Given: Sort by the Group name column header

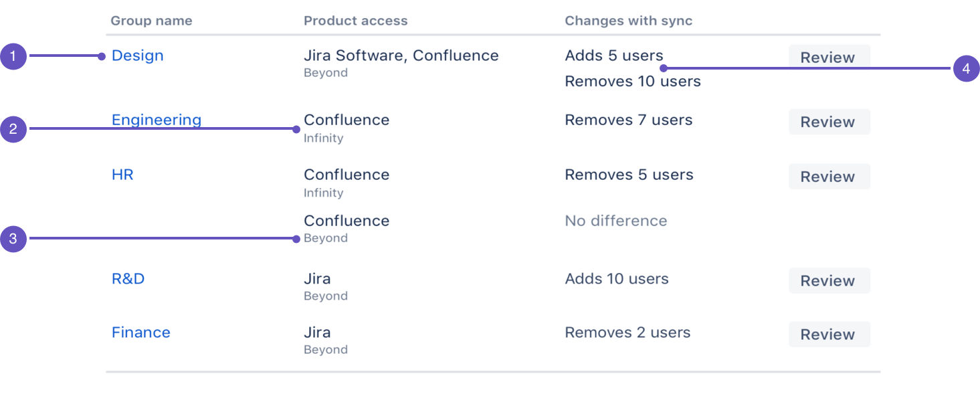Looking at the screenshot, I should (151, 21).
